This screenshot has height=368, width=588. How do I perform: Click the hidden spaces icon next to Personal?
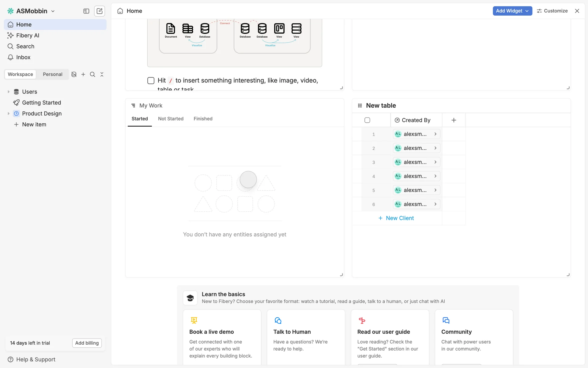tap(74, 75)
